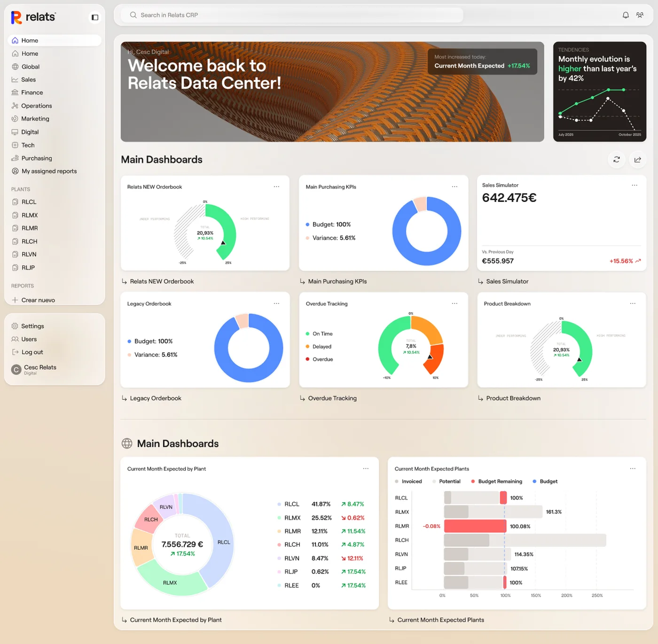
Task: Open options menu of Legacy Orderbook card
Action: pos(276,303)
